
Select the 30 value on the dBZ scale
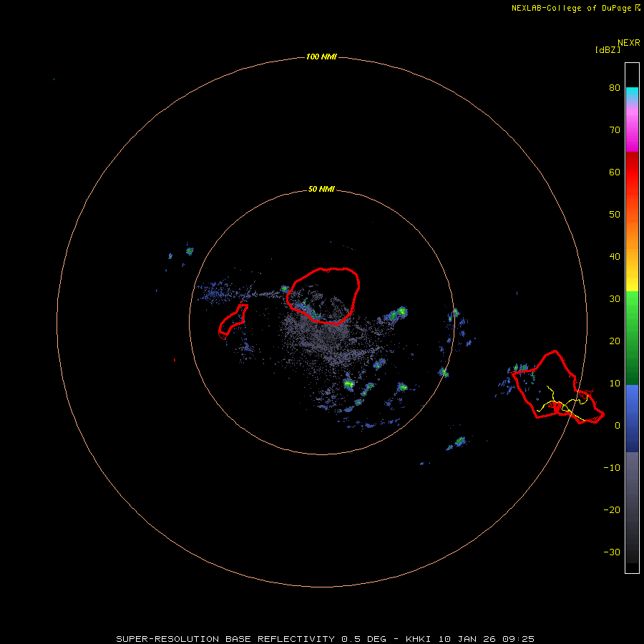(x=615, y=299)
